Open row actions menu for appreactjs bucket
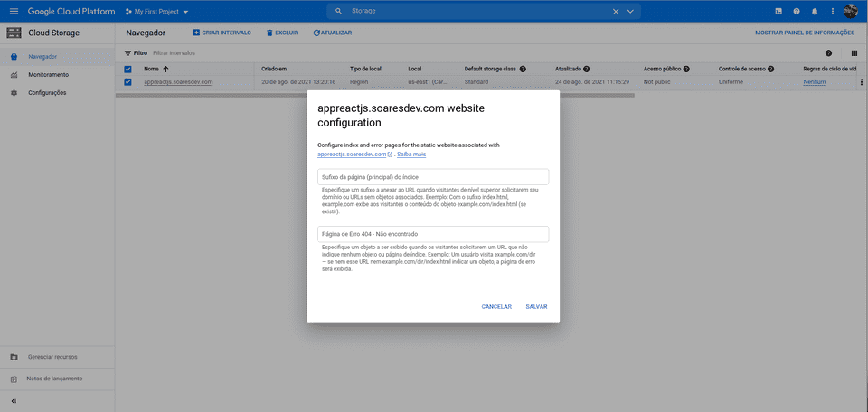 (x=861, y=82)
